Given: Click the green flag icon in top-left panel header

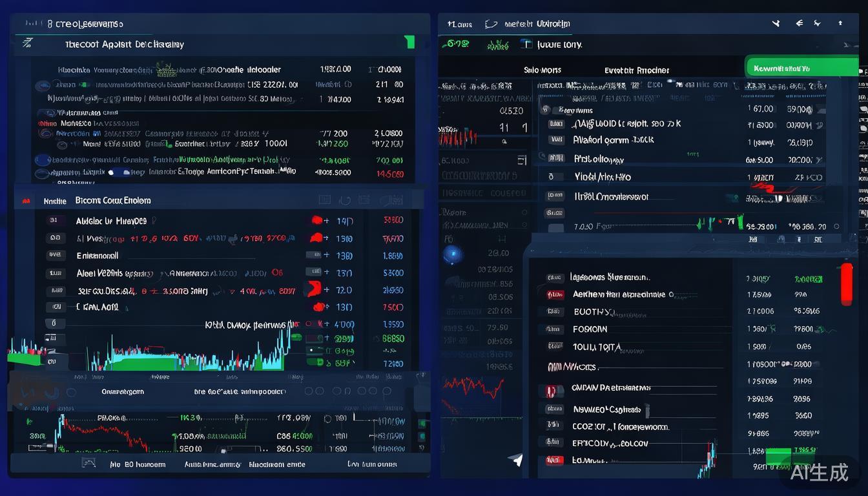Looking at the screenshot, I should click(408, 43).
